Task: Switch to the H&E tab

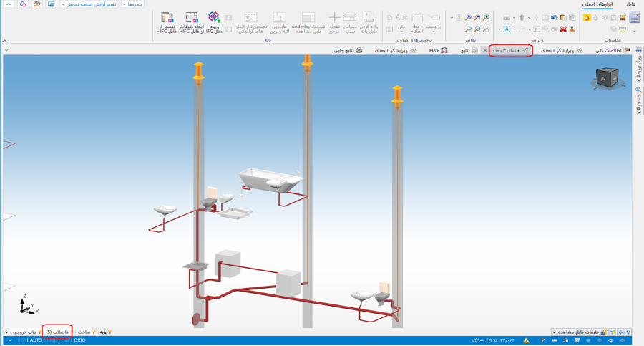Action: click(438, 51)
